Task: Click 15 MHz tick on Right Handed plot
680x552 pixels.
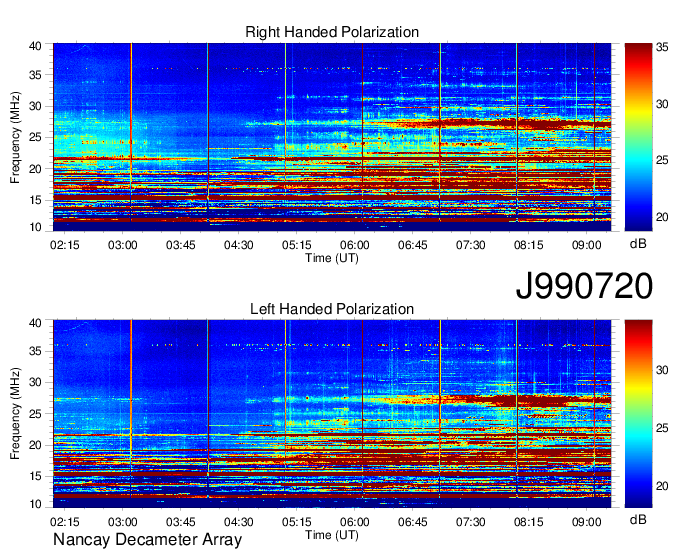Action: point(35,200)
